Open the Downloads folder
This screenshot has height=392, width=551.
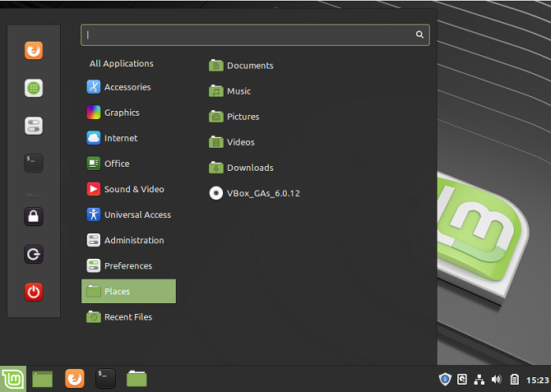pyautogui.click(x=241, y=168)
